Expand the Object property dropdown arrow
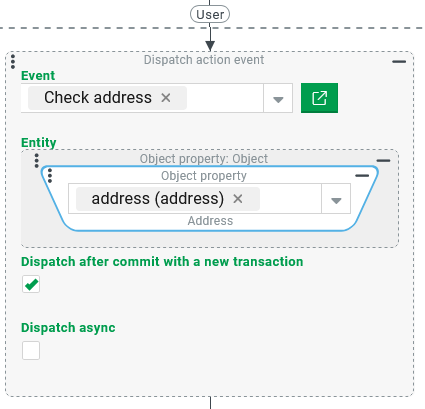Viewport: 425px width, 409px height. point(336,200)
